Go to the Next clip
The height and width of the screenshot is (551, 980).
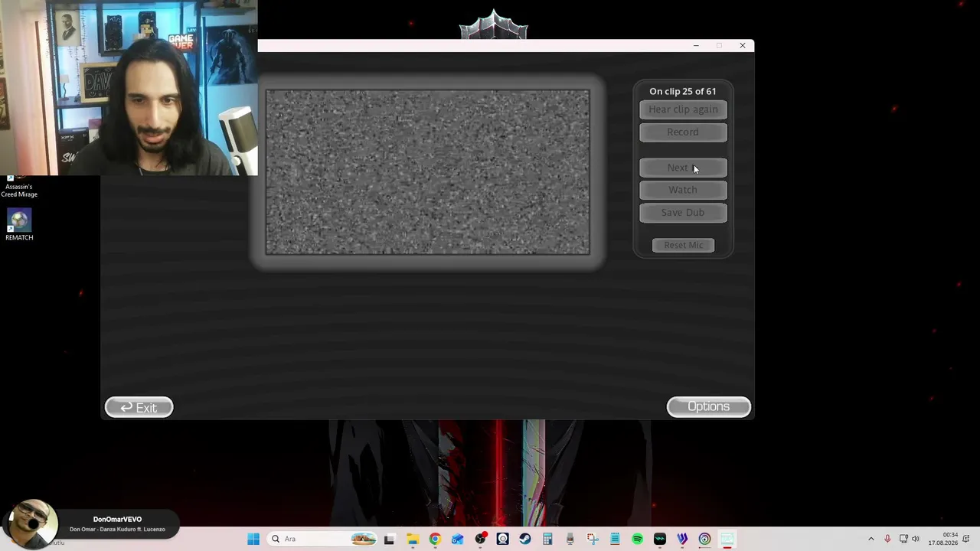[683, 168]
